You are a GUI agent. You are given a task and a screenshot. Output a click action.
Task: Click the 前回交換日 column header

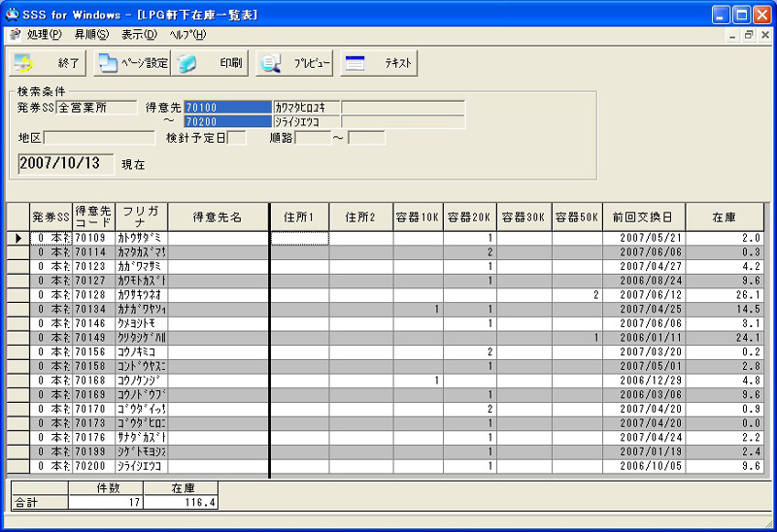tap(643, 216)
